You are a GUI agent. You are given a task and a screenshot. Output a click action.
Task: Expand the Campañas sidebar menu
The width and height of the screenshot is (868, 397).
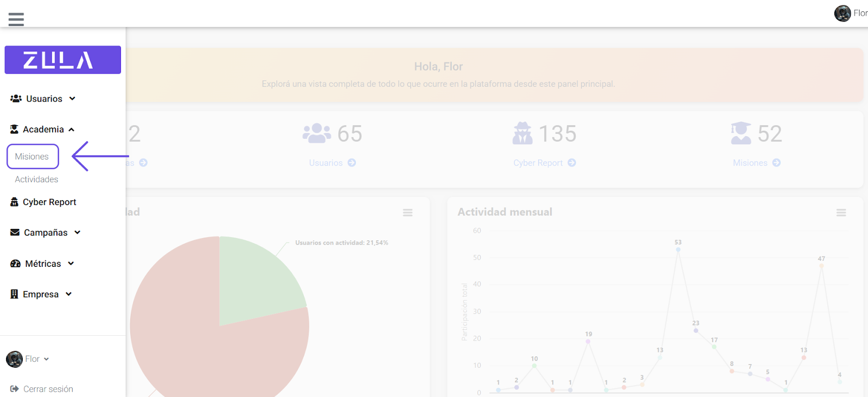(x=46, y=232)
